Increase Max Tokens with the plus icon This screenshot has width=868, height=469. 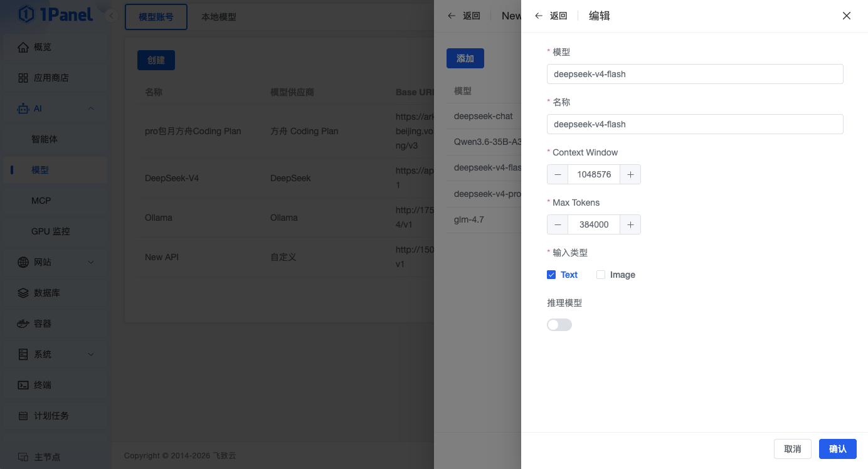(630, 224)
